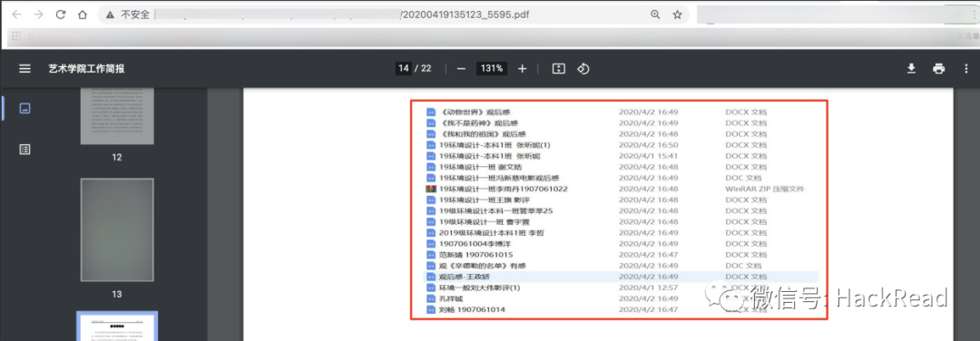980x341 pixels.
Task: Open the browser zoom magnifier icon
Action: 655,15
